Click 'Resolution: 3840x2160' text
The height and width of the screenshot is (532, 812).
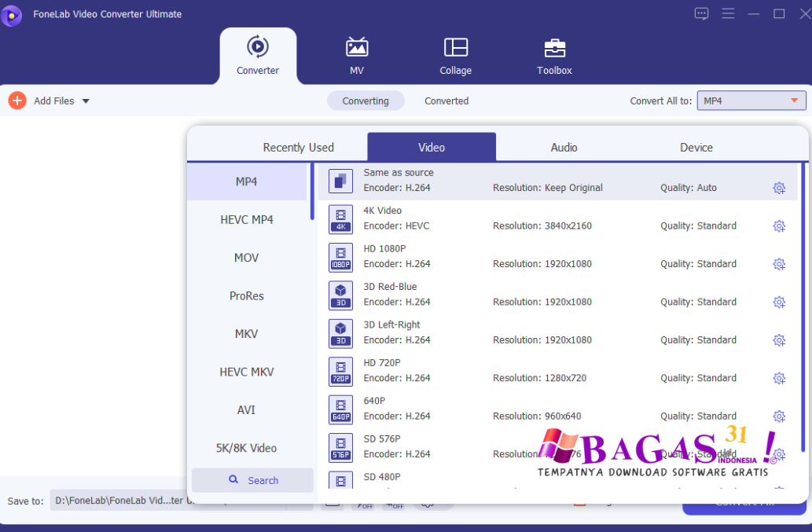[x=542, y=226]
